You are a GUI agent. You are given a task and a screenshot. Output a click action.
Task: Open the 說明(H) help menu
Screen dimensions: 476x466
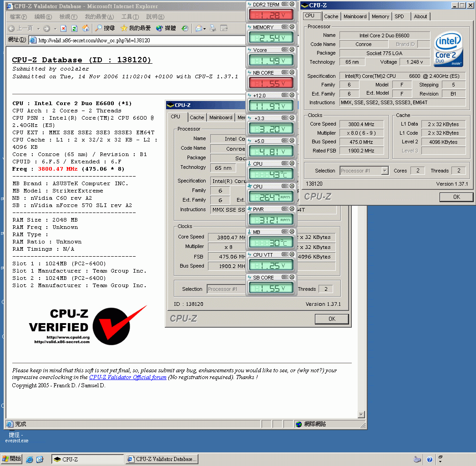tap(155, 17)
